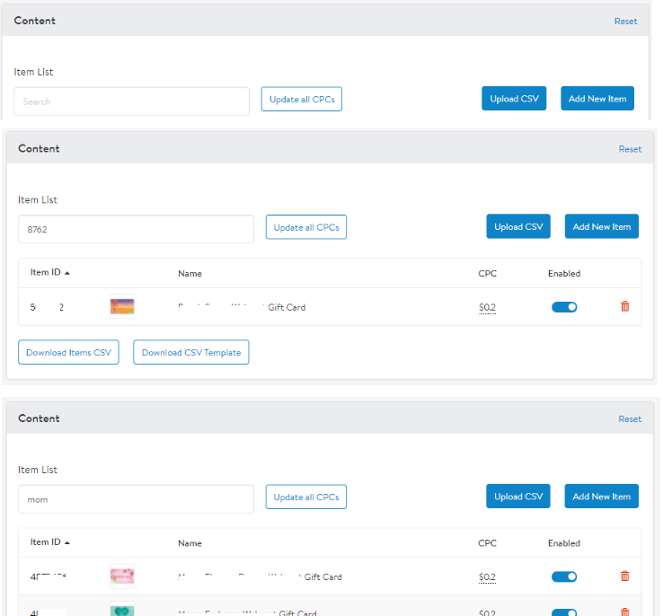Click Download CSV Template button
Viewport: 672px width, 616px height.
[x=191, y=352]
